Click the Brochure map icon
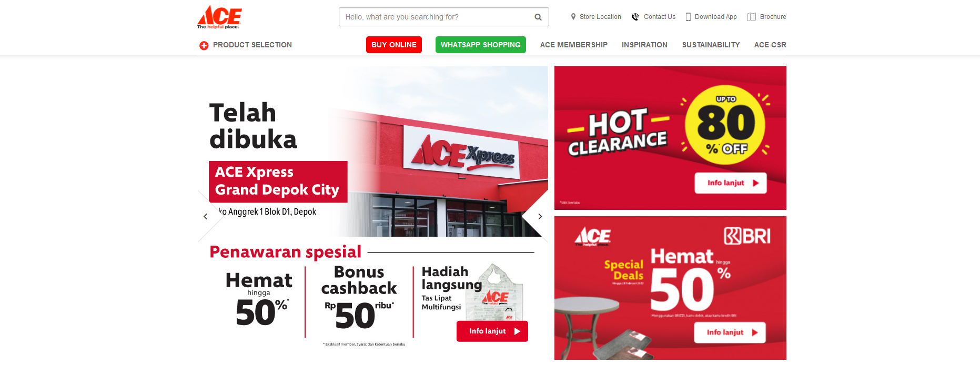This screenshot has width=980, height=374. pos(752,17)
